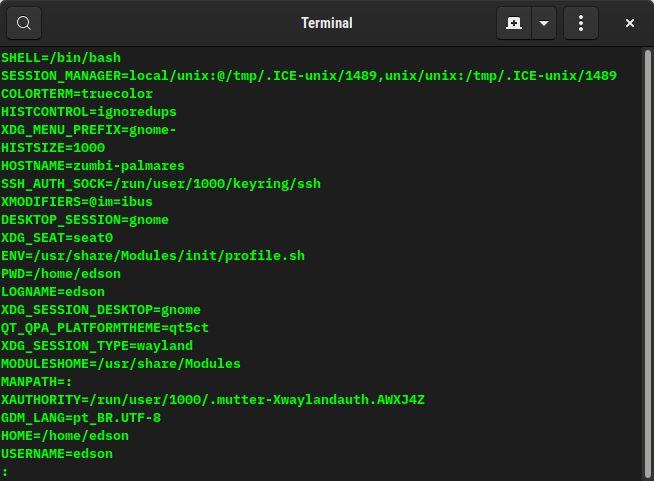
Task: Click the XDG_SESSION_TYPE=wayland line
Action: tap(97, 345)
